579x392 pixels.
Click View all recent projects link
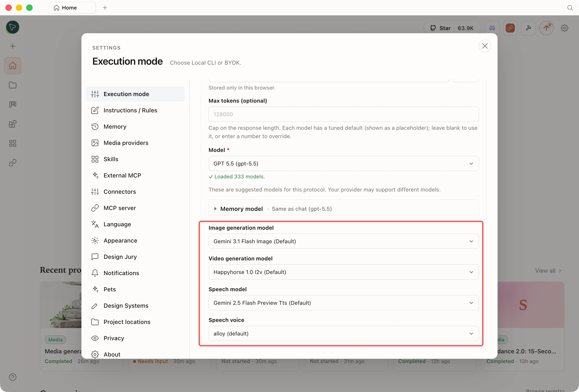(548, 271)
